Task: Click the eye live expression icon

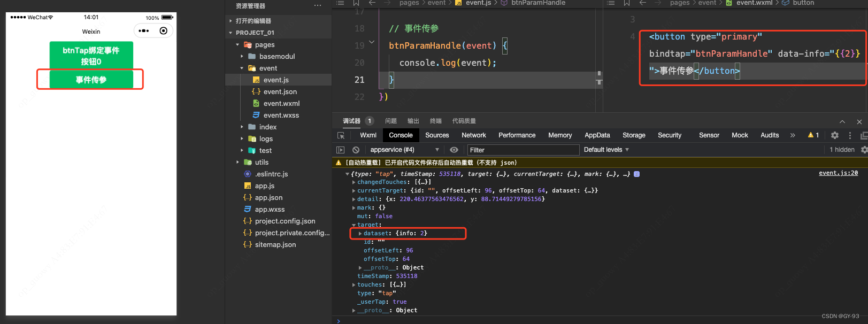Action: pos(454,150)
